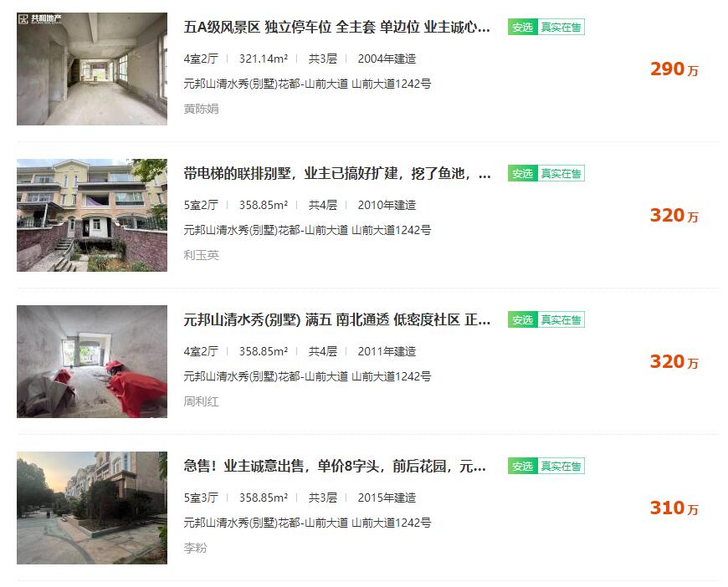Click agent name 李粉

[x=195, y=548]
